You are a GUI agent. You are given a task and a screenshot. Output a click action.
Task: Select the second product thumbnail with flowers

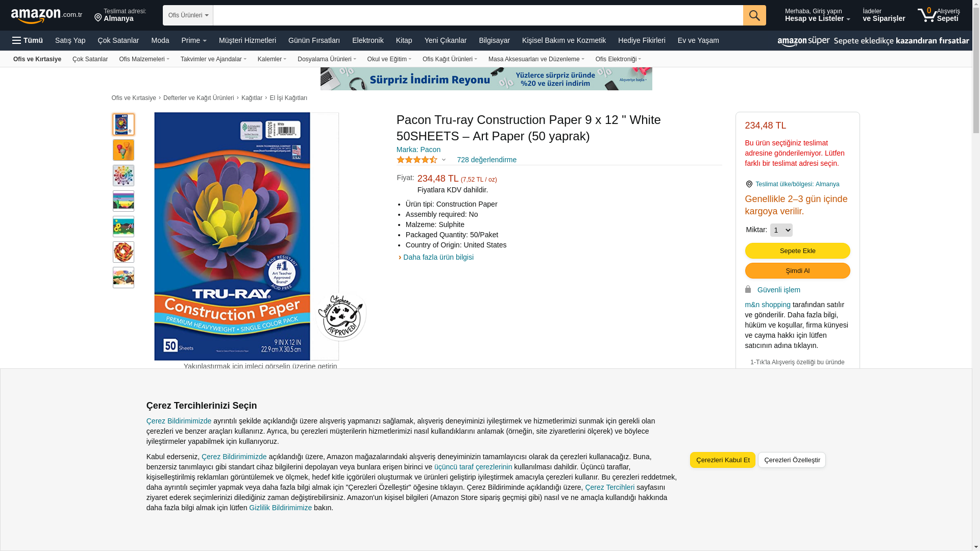123,150
